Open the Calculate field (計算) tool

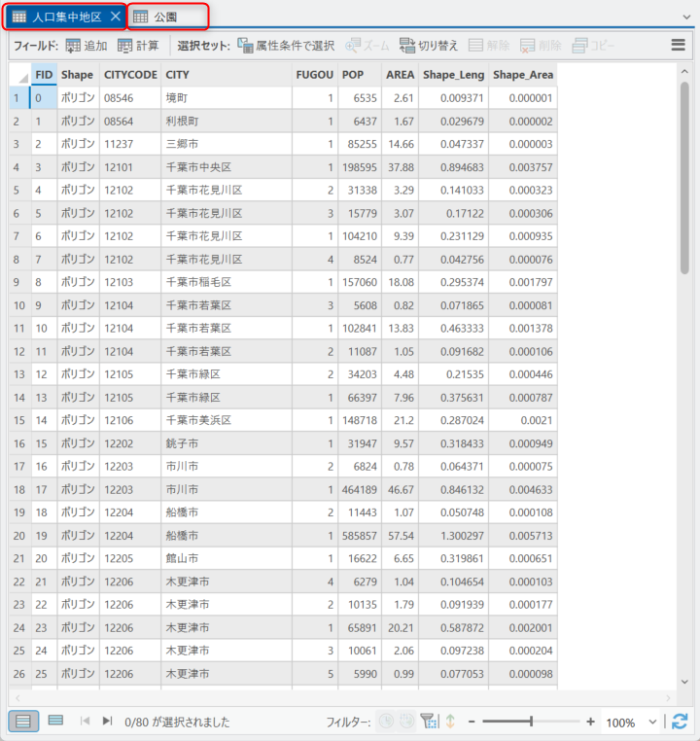pos(125,46)
